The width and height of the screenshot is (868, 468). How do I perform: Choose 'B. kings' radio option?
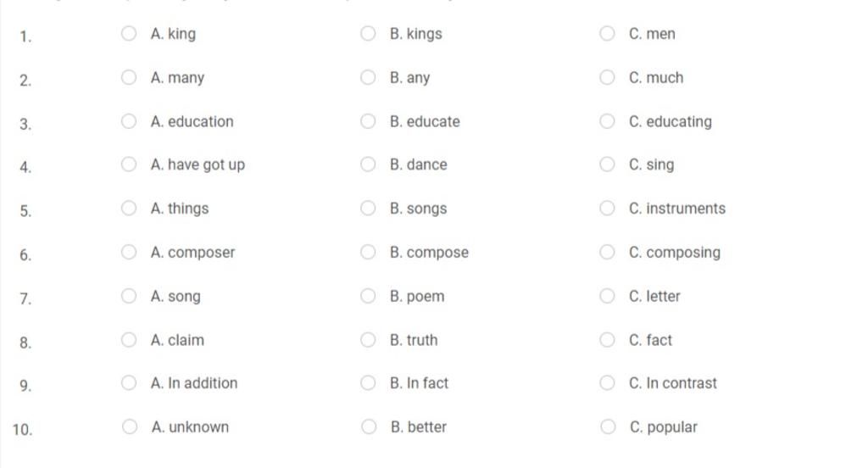point(368,34)
